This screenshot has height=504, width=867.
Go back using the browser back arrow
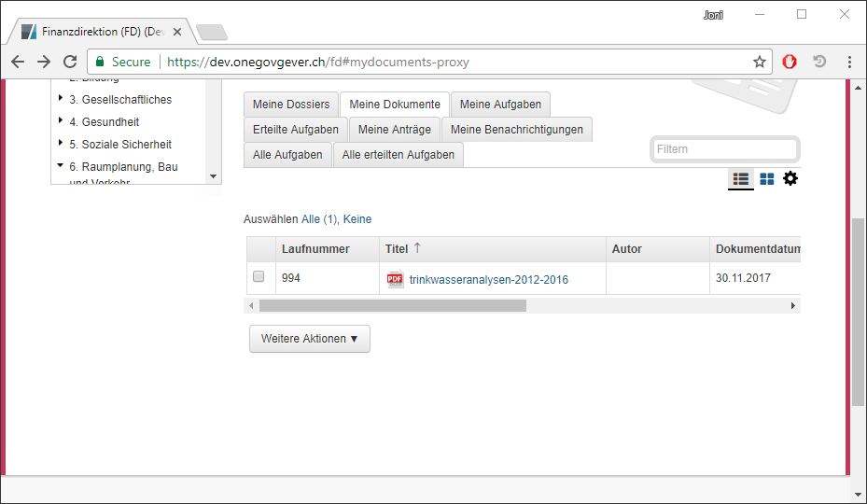18,62
